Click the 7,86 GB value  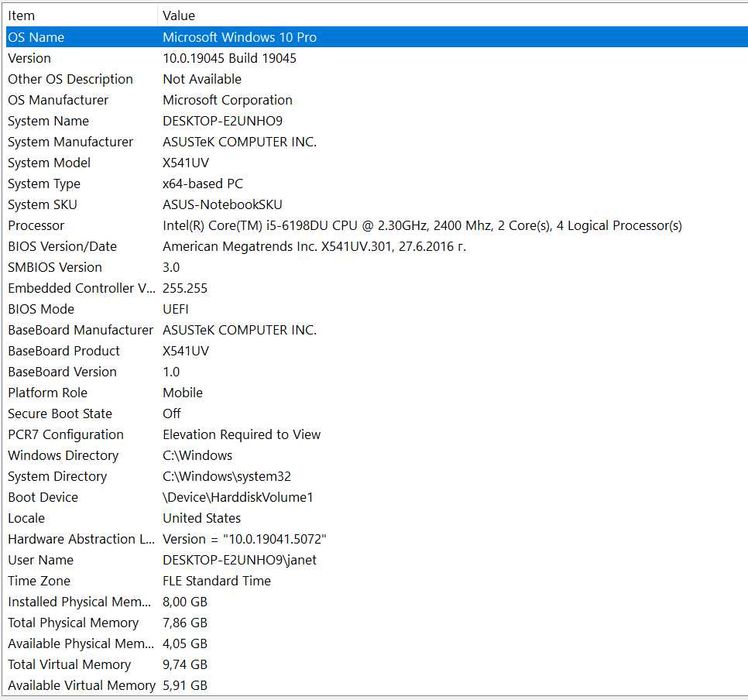[x=185, y=623]
